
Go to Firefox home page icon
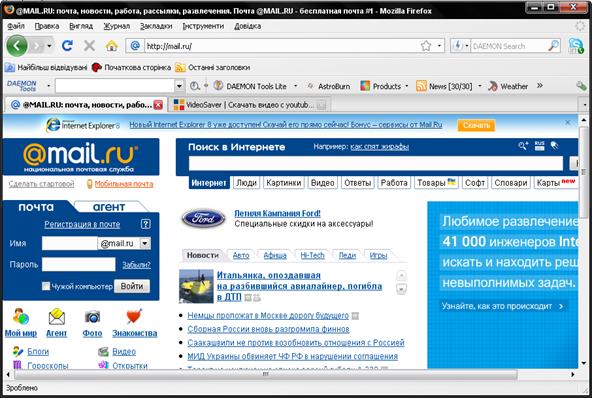111,46
